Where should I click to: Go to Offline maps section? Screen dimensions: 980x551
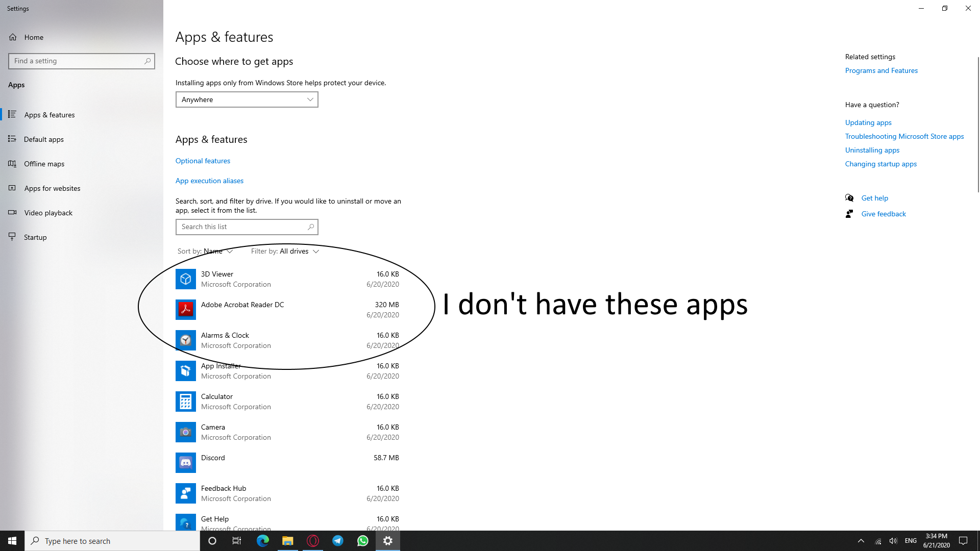(82, 164)
